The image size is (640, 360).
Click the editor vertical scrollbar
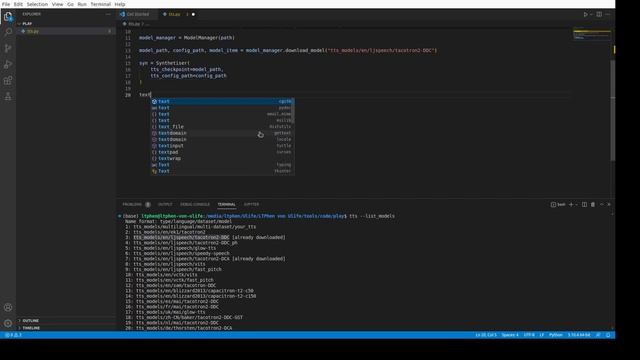pos(613,110)
